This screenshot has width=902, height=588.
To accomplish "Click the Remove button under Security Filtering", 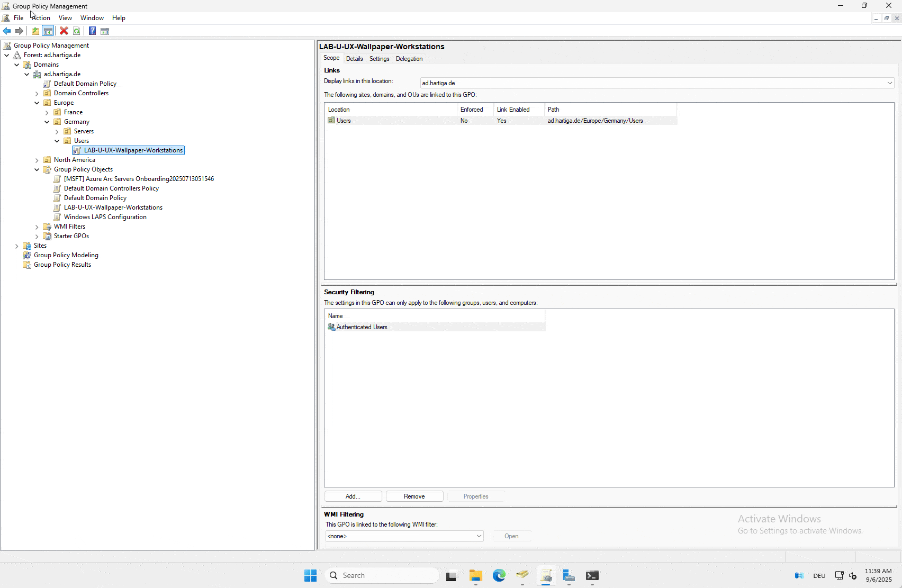I will [x=414, y=496].
